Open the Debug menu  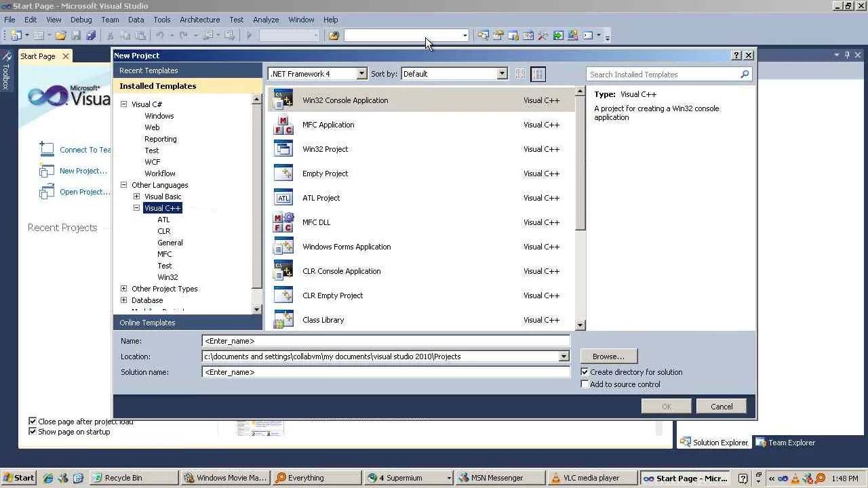(x=81, y=20)
